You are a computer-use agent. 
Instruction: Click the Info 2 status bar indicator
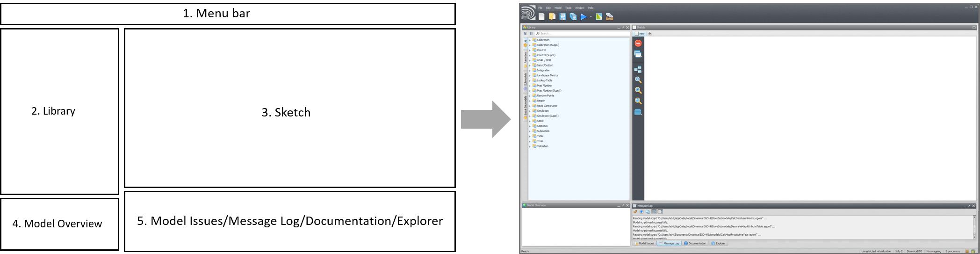coord(899,251)
